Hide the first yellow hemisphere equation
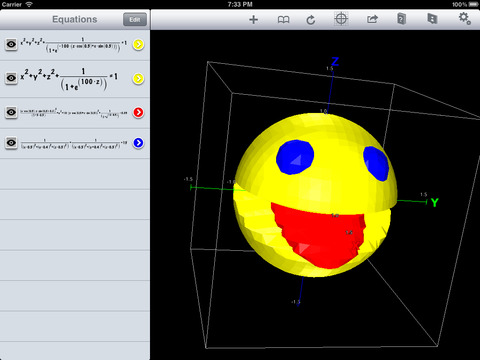Screen dimensions: 480x360 click(x=11, y=44)
